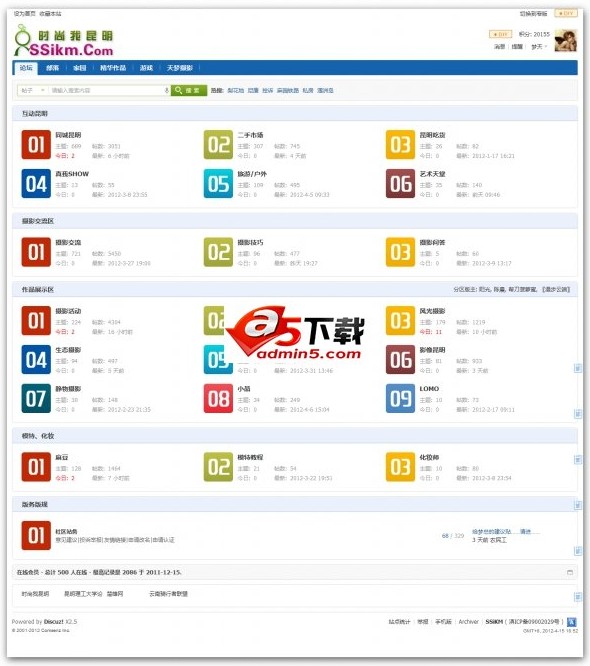This screenshot has height=666, width=590.
Task: Switch to the 天梦摄影 tab
Action: (180, 68)
